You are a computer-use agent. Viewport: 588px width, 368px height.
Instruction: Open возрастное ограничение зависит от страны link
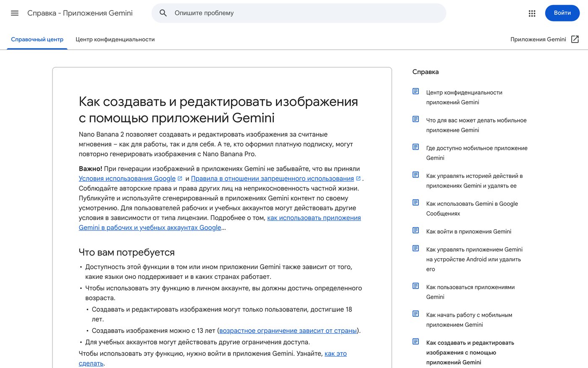pyautogui.click(x=288, y=331)
